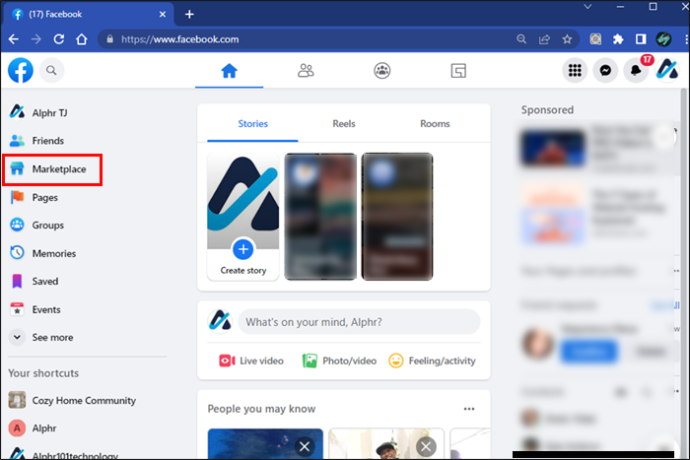Open Chrome tab search chevron
Screen dimensions: 690x460
click(x=587, y=7)
